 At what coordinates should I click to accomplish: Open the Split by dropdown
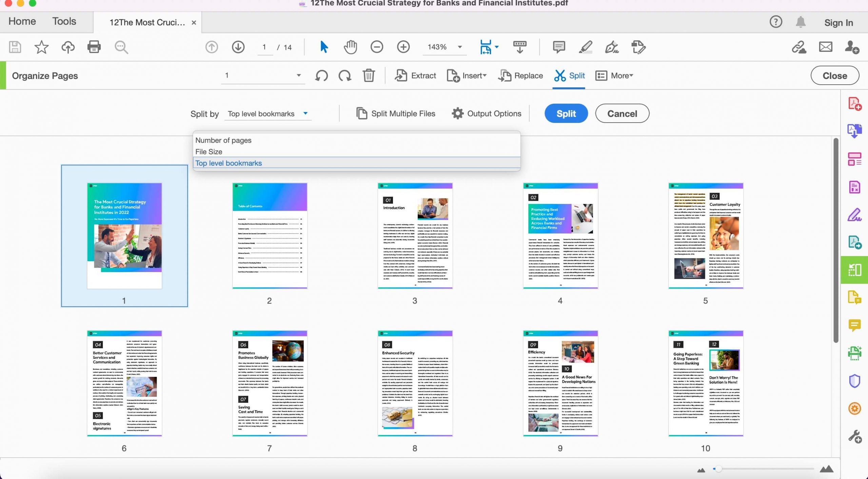pyautogui.click(x=268, y=113)
